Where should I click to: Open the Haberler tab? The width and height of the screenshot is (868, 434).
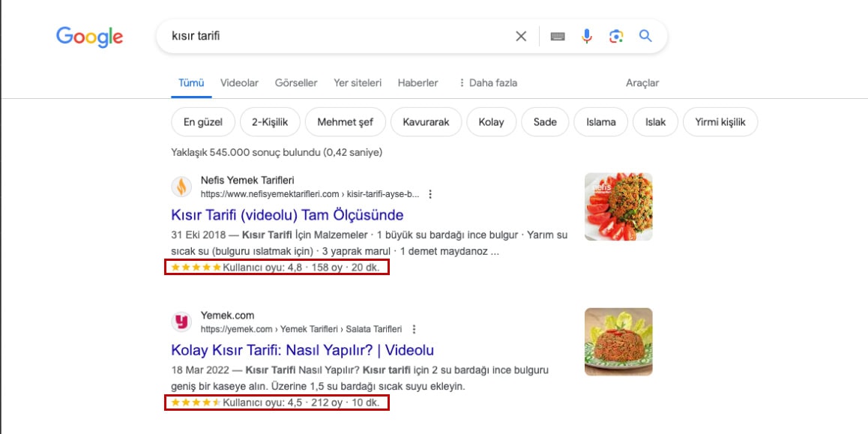point(418,82)
